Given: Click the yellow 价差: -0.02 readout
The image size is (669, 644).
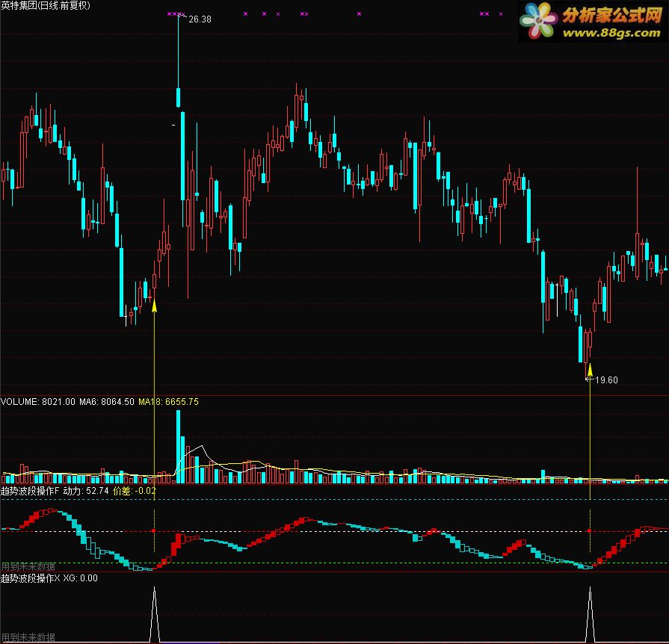Looking at the screenshot, I should (135, 491).
